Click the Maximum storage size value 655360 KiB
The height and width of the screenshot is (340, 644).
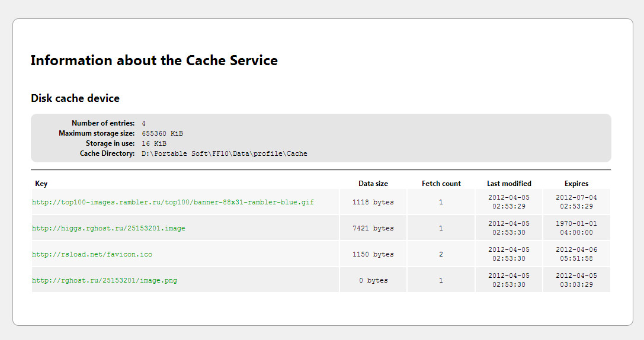tap(162, 134)
